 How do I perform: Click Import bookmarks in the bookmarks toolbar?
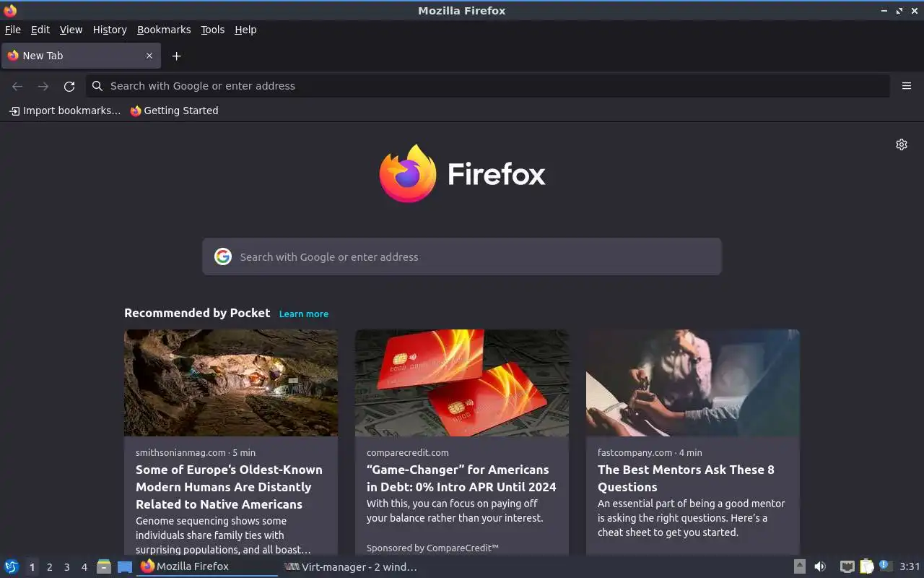point(65,111)
